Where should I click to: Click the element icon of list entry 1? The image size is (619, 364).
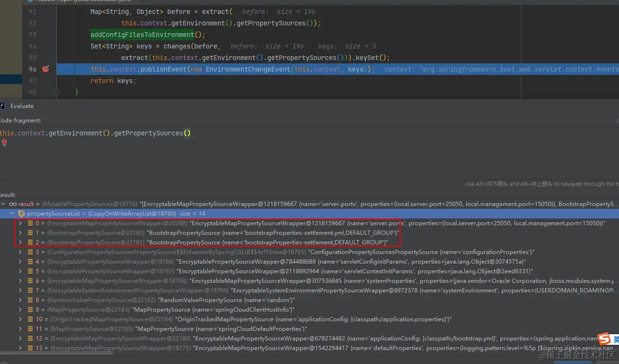coord(30,233)
